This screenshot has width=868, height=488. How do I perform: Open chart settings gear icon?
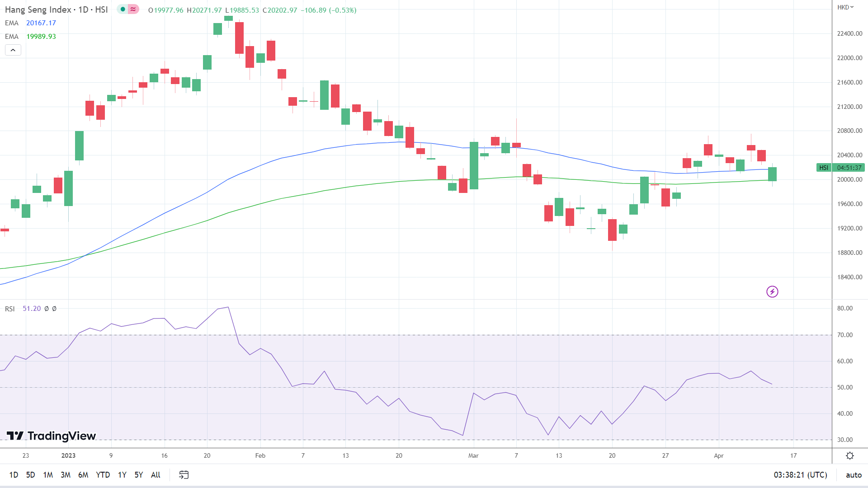850,455
